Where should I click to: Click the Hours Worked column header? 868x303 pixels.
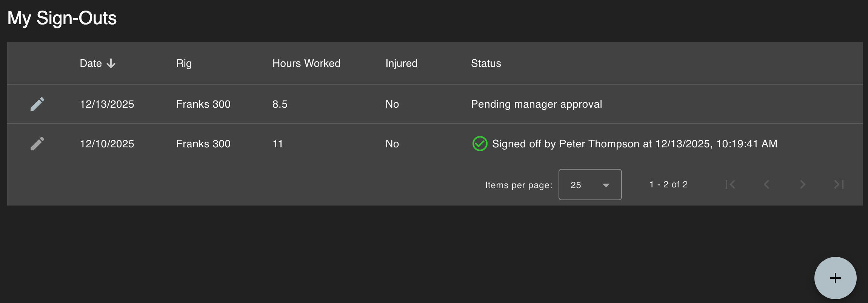tap(306, 63)
